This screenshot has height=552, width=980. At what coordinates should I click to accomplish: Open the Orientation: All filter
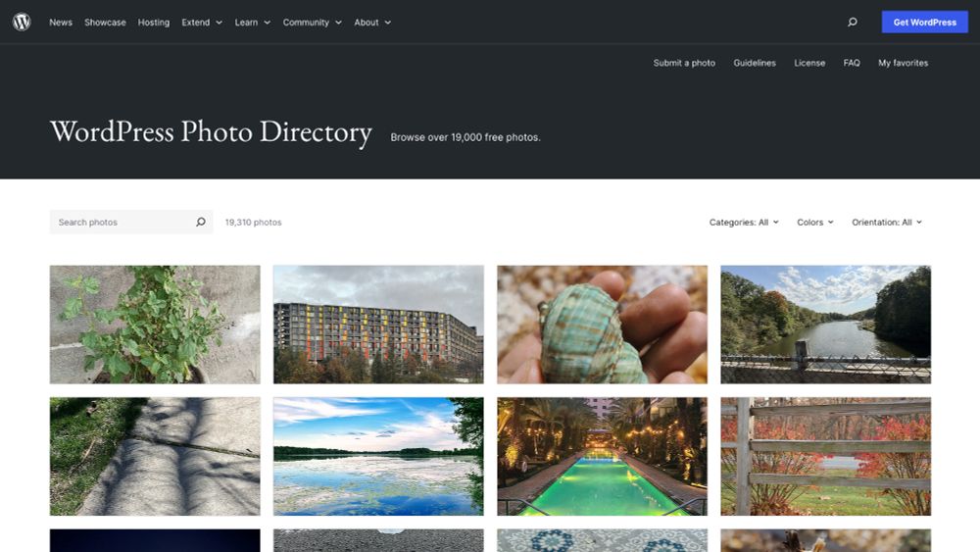(x=886, y=222)
